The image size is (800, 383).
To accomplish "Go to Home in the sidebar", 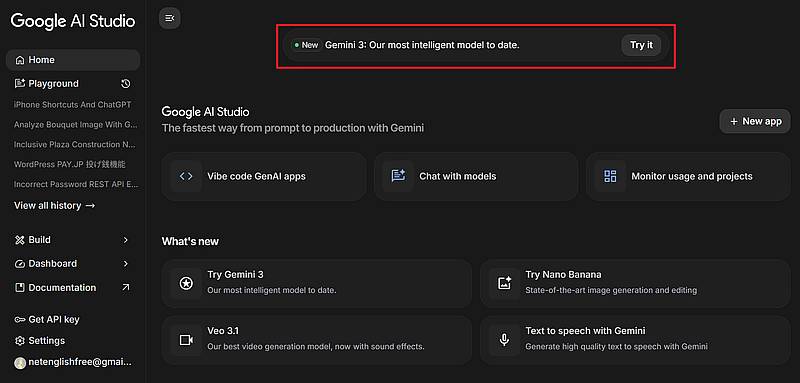I will coord(73,60).
